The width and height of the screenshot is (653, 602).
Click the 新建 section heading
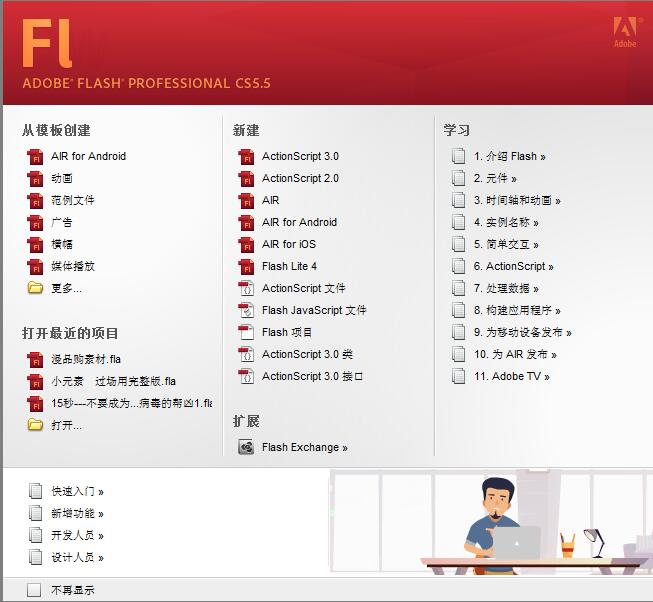pos(246,130)
